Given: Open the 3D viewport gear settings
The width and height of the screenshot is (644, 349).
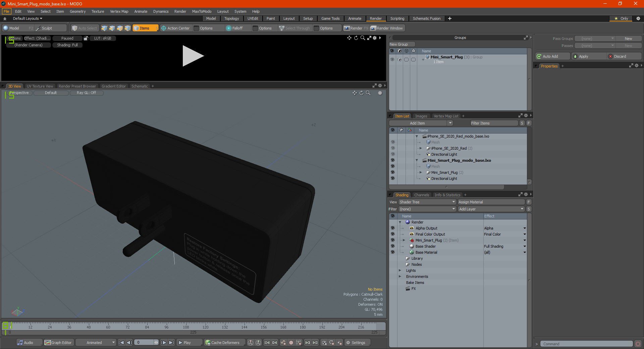Looking at the screenshot, I should point(380,93).
